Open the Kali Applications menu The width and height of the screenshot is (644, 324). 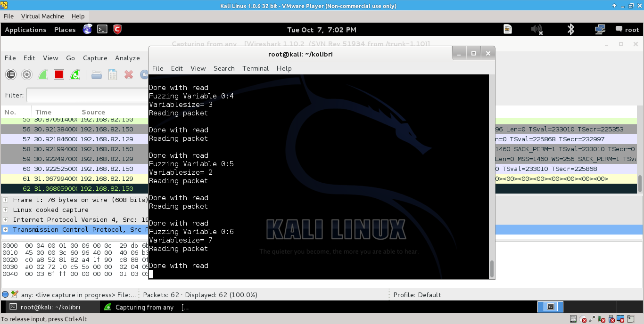pos(25,30)
